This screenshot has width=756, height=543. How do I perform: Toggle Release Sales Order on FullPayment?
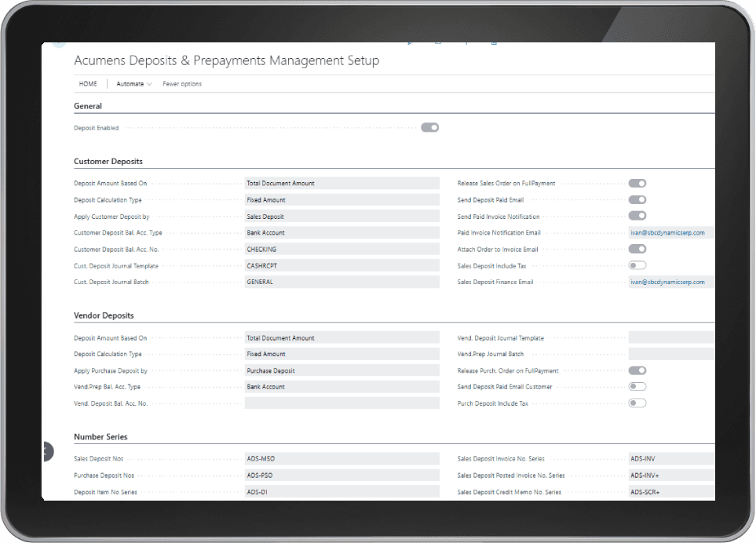pyautogui.click(x=637, y=184)
